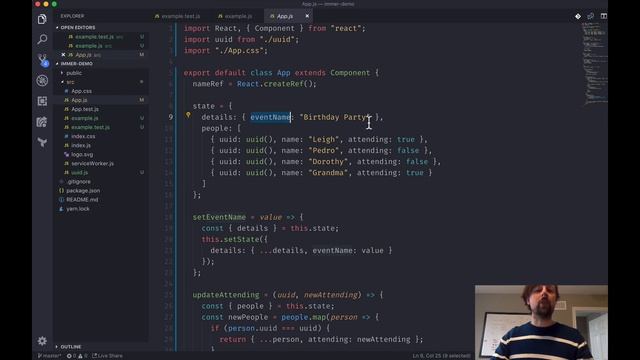Viewport: 640px width, 360px height.
Task: Open logo.svg in file tree
Action: (82, 154)
